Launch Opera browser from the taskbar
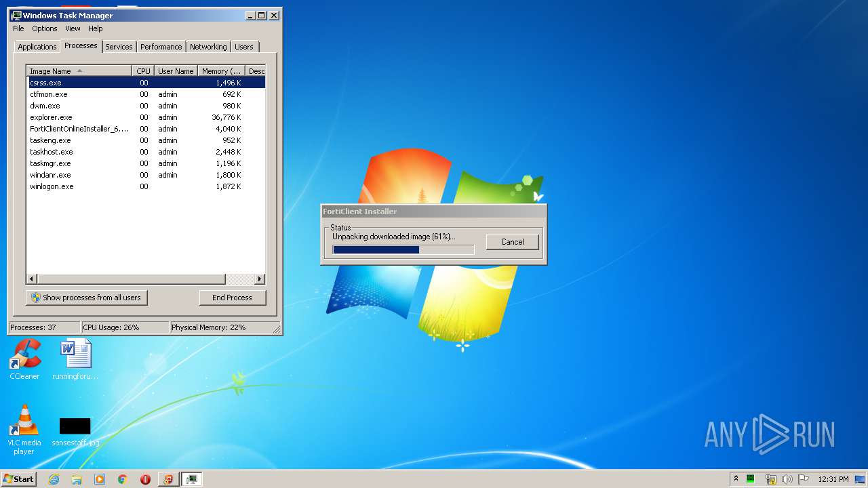Viewport: 868px width, 488px height. [x=145, y=479]
